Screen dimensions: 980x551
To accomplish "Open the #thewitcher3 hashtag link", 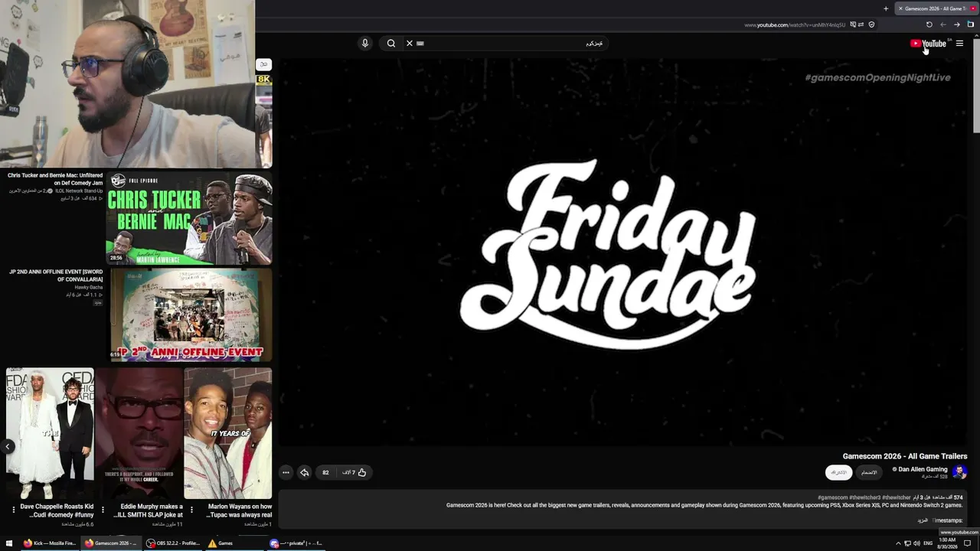I will 865,497.
